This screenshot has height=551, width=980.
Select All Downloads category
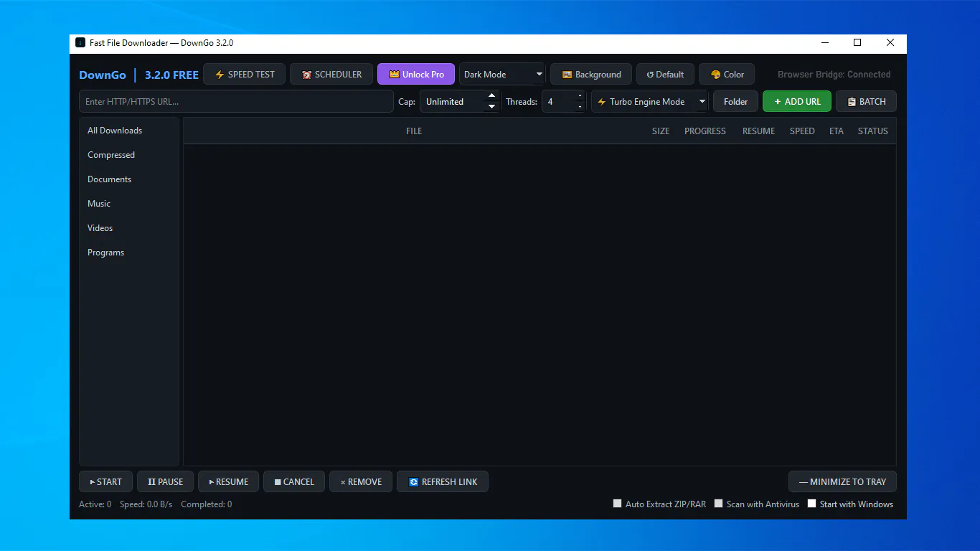click(x=129, y=131)
